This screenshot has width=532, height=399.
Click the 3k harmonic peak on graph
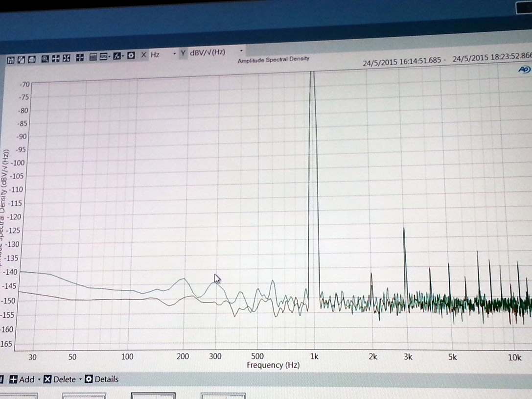coord(404,265)
